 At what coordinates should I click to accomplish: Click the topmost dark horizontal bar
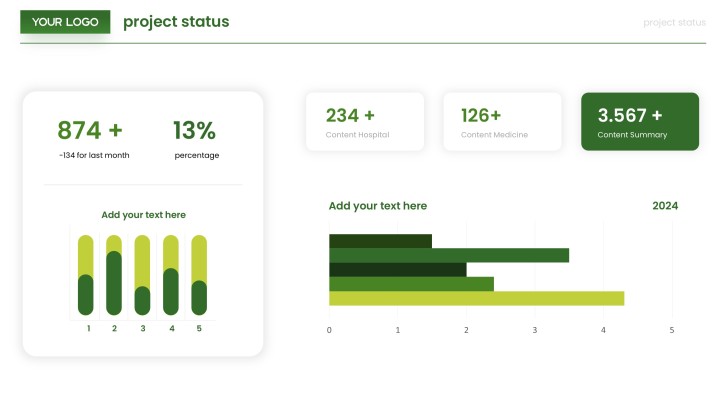tap(381, 241)
